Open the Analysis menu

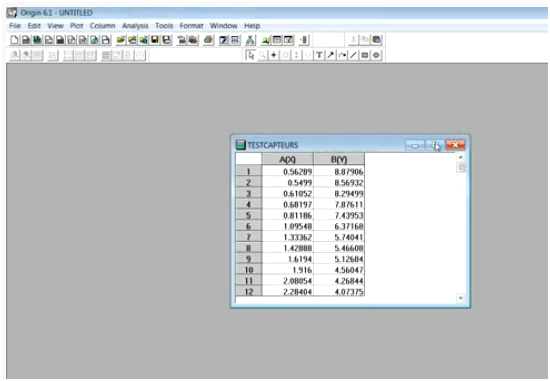pyautogui.click(x=135, y=26)
